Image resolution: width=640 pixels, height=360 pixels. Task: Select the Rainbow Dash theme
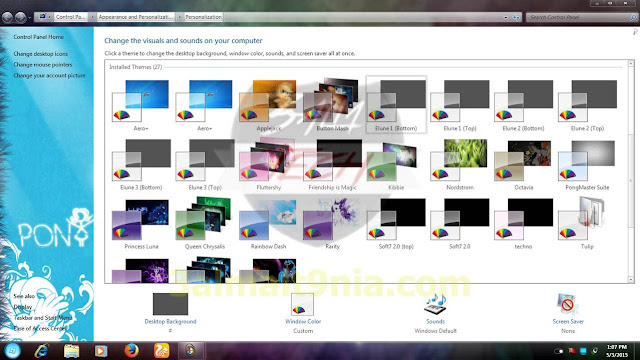pos(269,224)
